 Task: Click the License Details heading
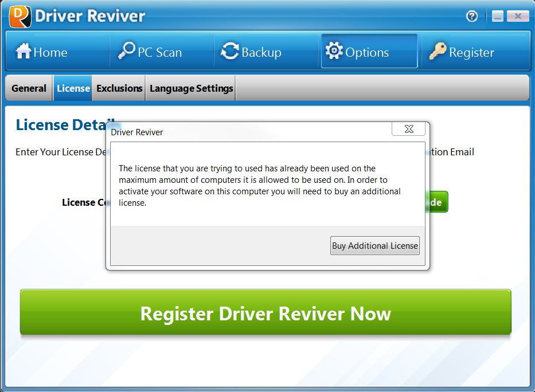pyautogui.click(x=65, y=125)
